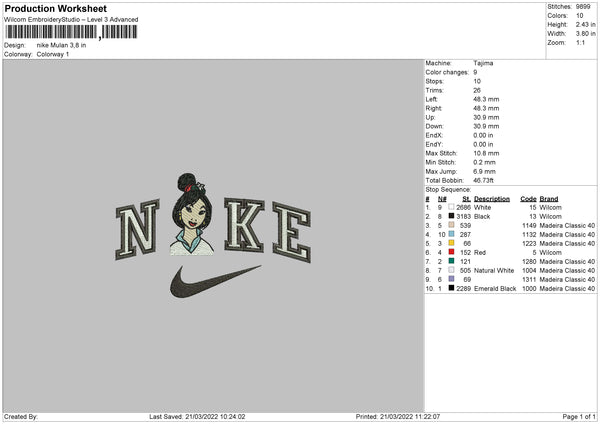Click the Width value '3.80 in'
This screenshot has height=424, width=600.
pos(585,34)
